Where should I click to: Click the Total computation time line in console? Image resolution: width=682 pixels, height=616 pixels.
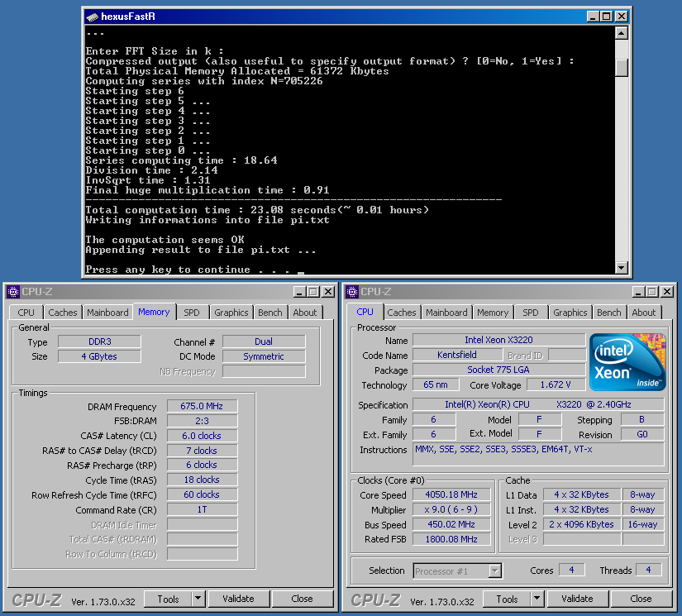[257, 210]
